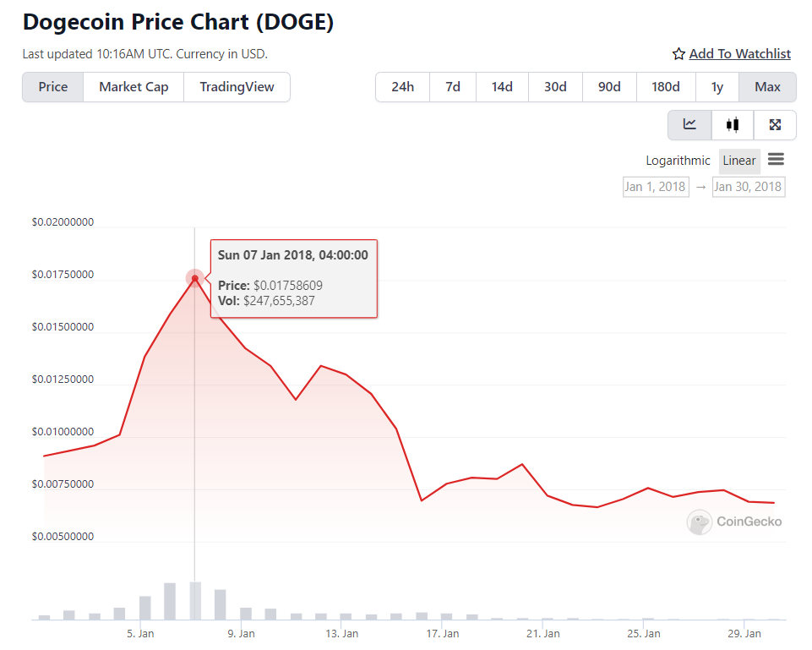
Task: Click the watchlist star icon
Action: pyautogui.click(x=678, y=54)
